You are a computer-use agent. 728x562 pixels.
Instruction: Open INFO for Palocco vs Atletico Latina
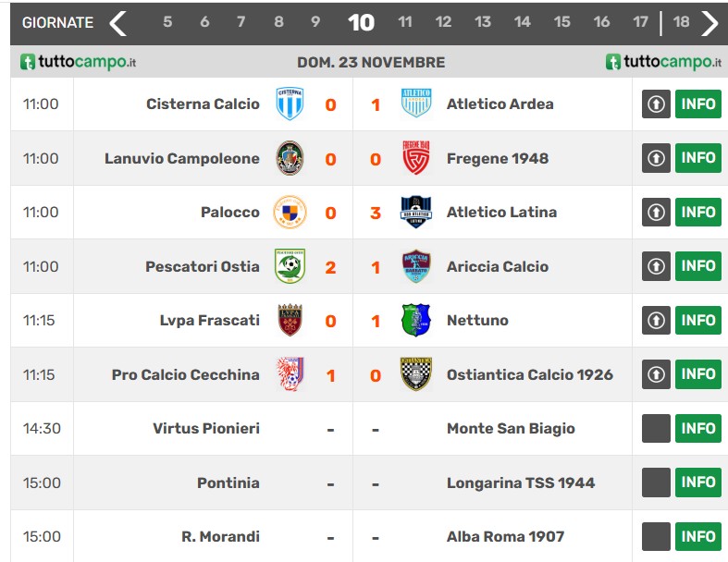coord(698,213)
